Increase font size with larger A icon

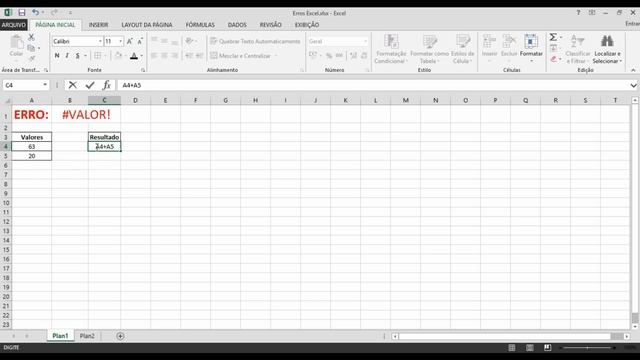tap(129, 41)
